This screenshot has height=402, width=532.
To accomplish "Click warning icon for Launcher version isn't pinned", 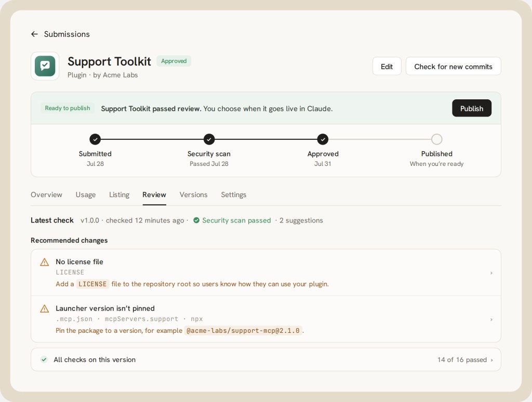I will (45, 308).
